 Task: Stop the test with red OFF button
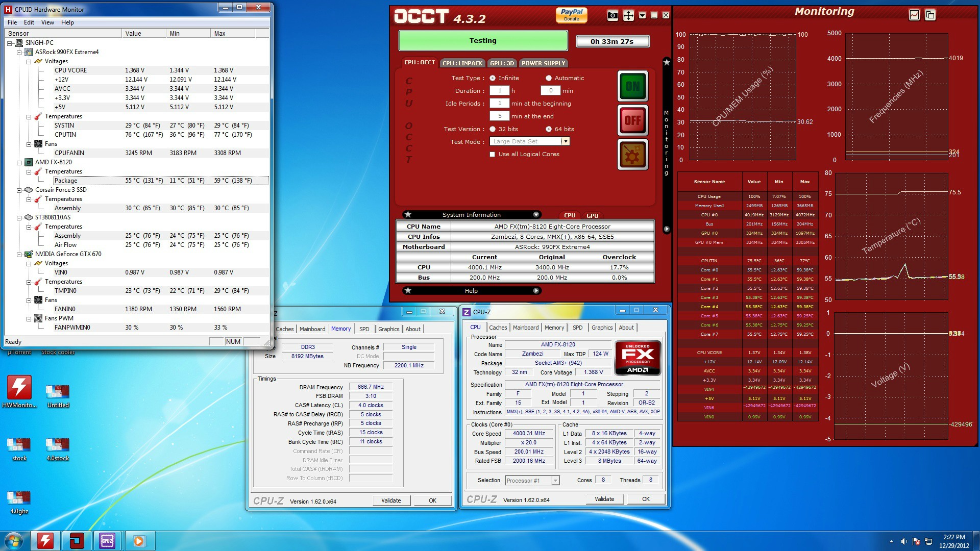(x=632, y=120)
